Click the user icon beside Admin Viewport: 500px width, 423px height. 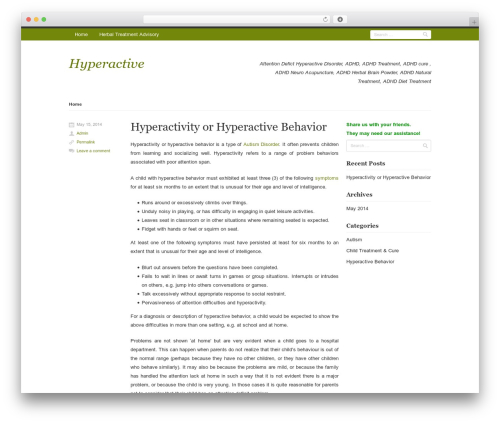point(71,133)
